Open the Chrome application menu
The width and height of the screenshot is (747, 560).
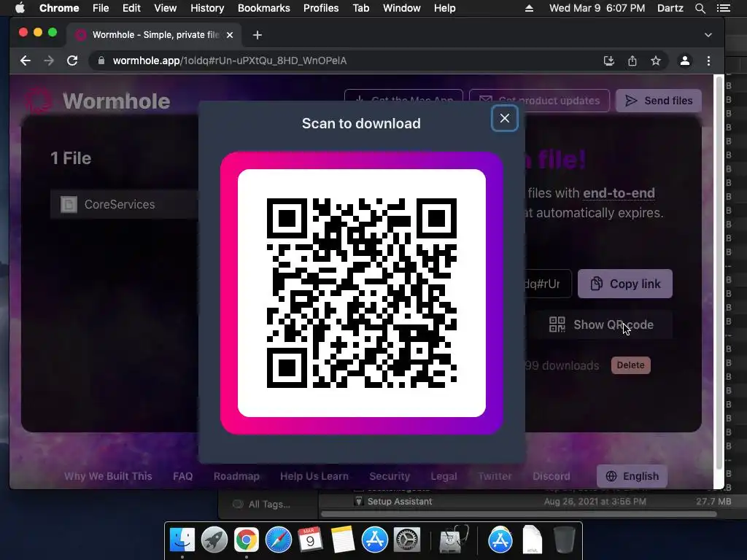click(59, 8)
